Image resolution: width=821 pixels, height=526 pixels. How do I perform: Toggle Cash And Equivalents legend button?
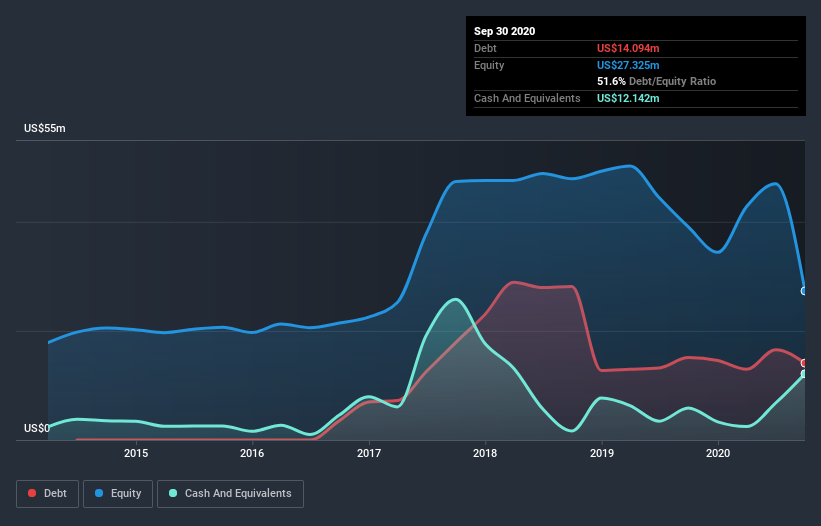pos(230,494)
